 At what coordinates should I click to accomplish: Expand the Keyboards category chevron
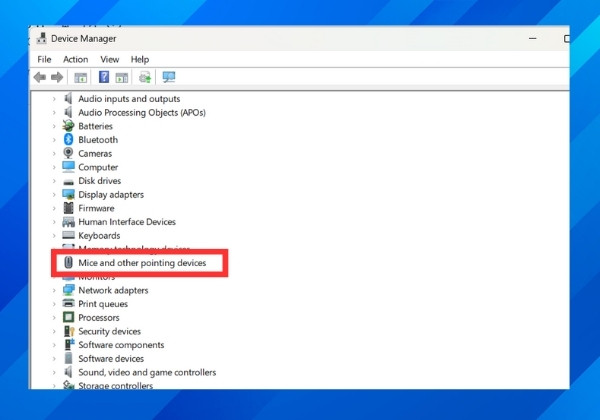54,236
